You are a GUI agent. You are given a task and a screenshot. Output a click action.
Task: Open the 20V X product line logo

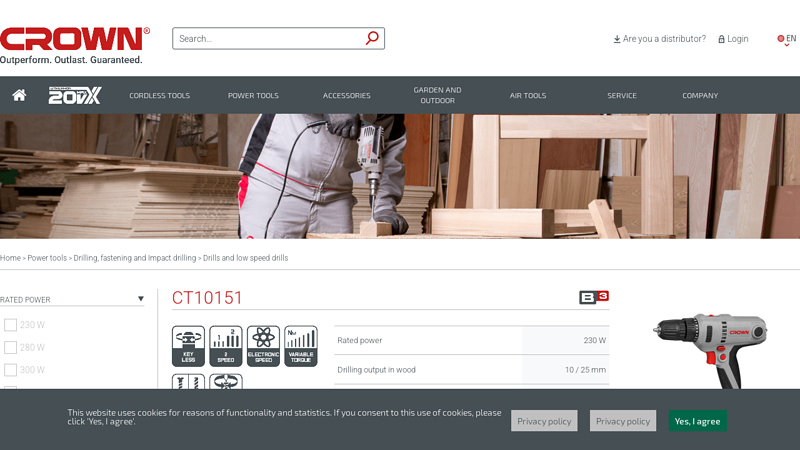[75, 95]
